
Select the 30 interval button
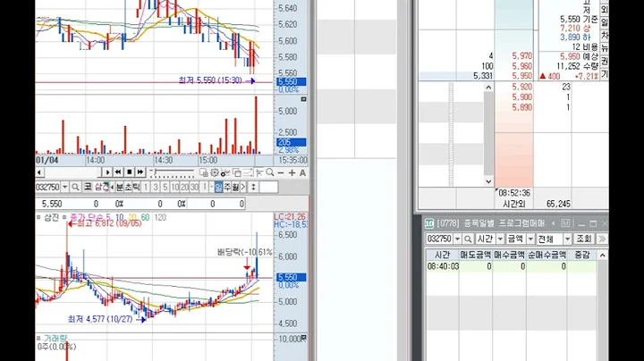(194, 187)
